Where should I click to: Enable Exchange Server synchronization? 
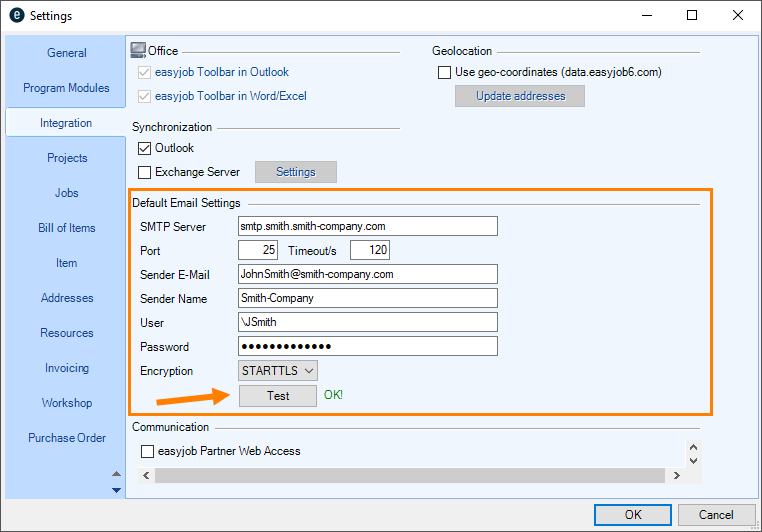click(x=144, y=172)
